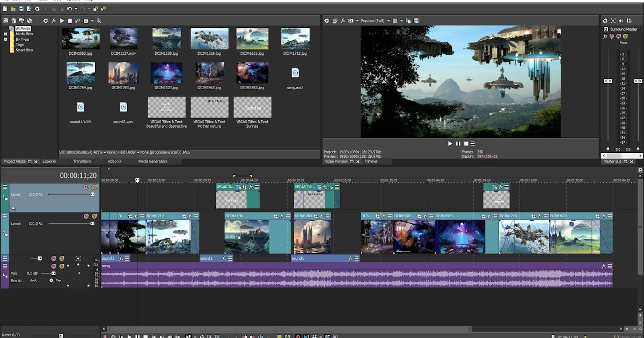The image size is (644, 338).
Task: Solo video track 2
Action: coord(94,216)
